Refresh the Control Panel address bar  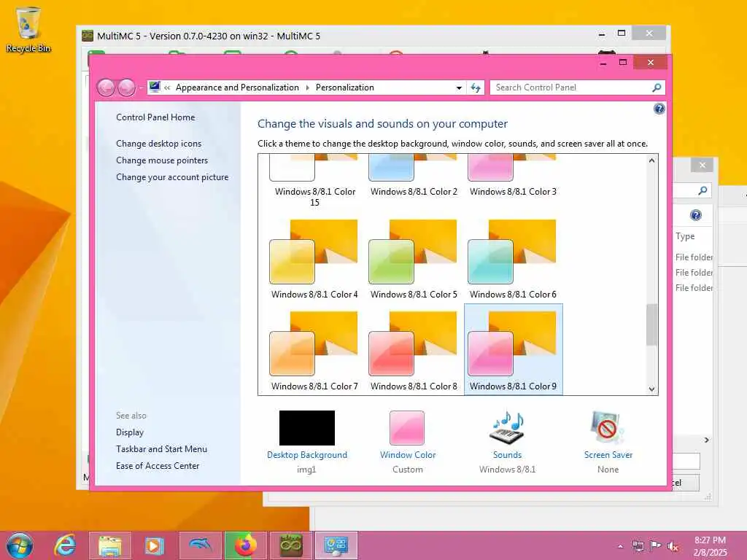click(x=476, y=87)
